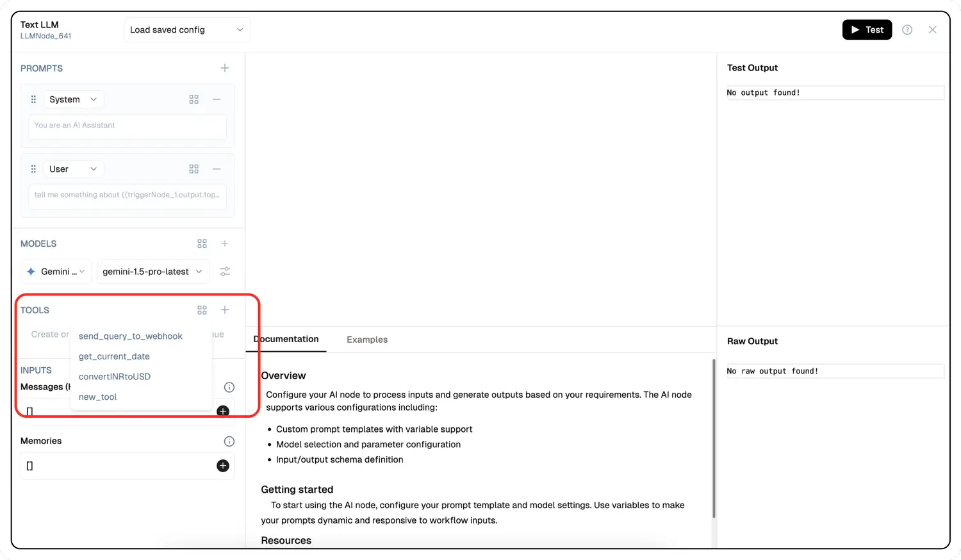The width and height of the screenshot is (961, 560).
Task: Switch to the Examples tab
Action: coord(367,340)
